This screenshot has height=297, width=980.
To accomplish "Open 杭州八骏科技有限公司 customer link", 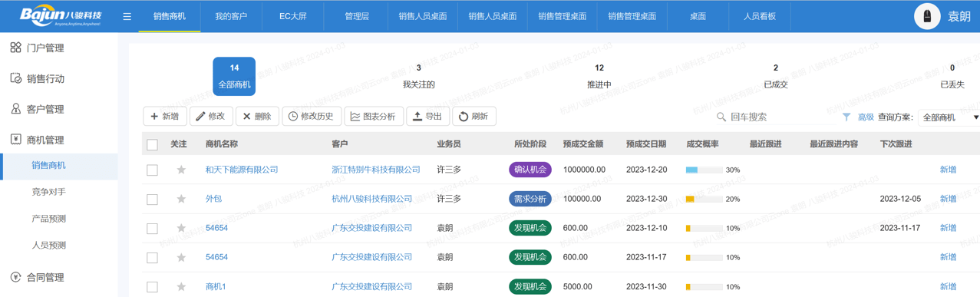I will point(371,199).
